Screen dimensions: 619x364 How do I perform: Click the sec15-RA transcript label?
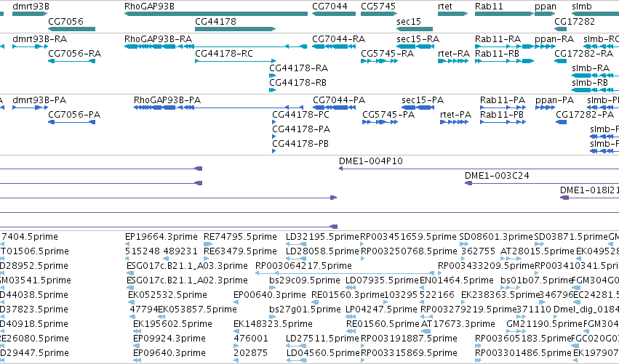coord(418,39)
